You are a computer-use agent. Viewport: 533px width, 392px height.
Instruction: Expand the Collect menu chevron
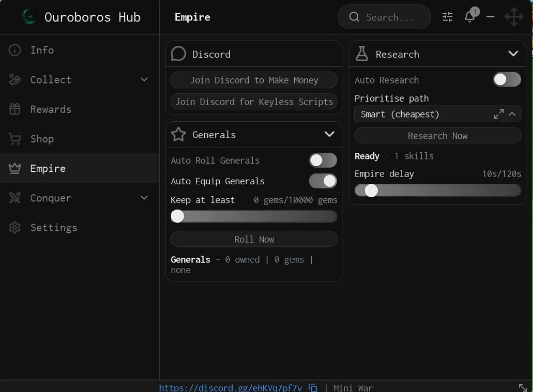[144, 79]
